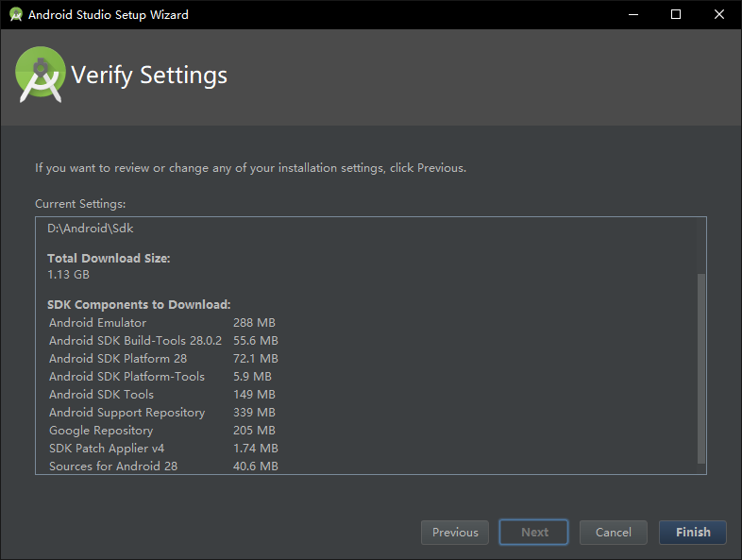This screenshot has height=560, width=742.
Task: Click the large Android Studio logo
Action: [41, 75]
